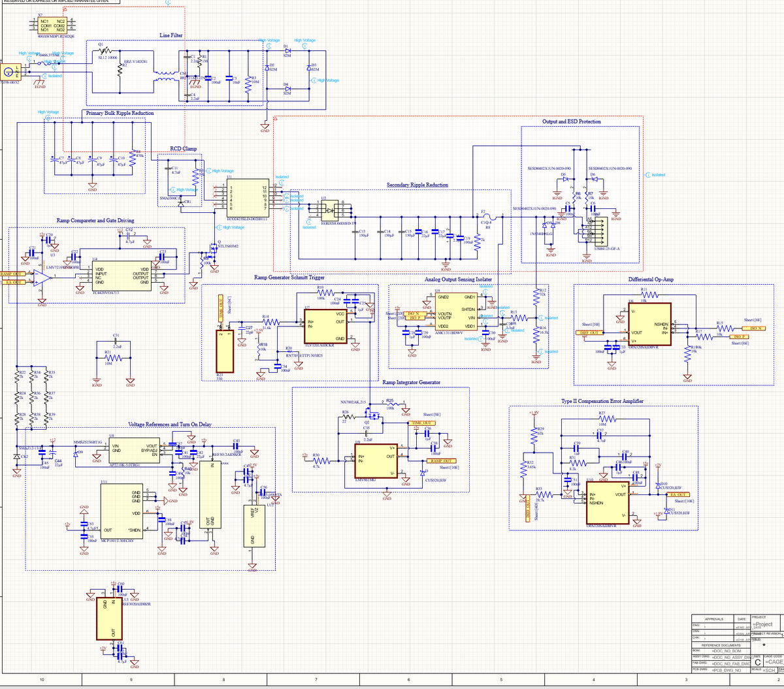
Task: Click the 'Secondary Ripple Reduction' label
Action: (x=417, y=185)
